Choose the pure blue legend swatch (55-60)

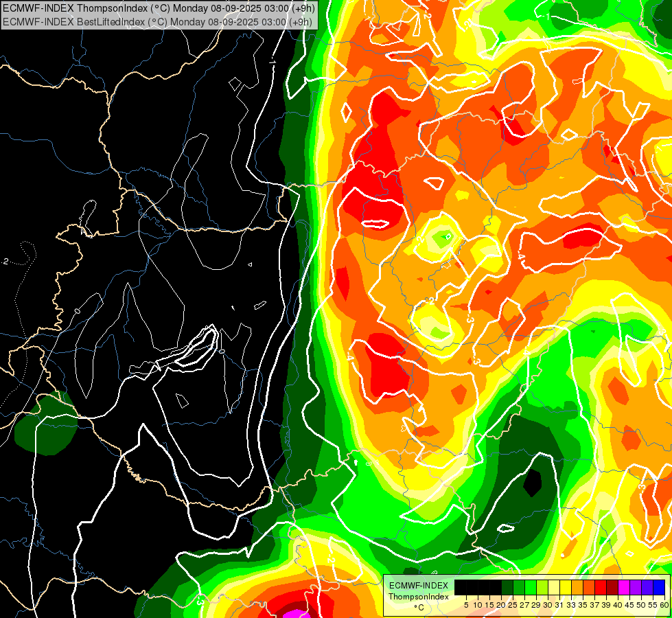pyautogui.click(x=659, y=587)
